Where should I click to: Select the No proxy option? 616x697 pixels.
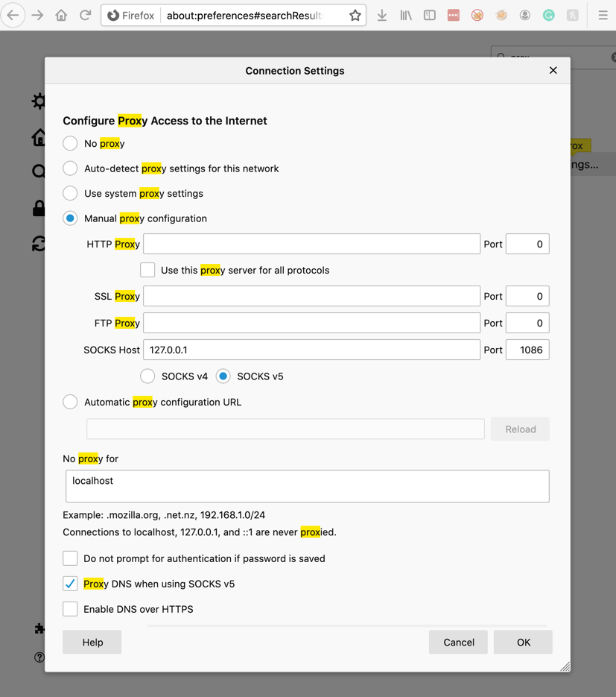(x=70, y=143)
